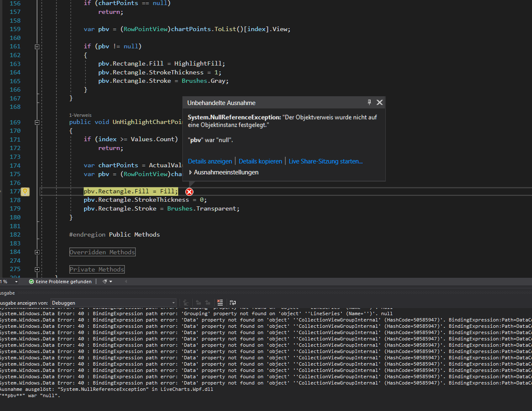Click the 1-Verweis reference lens
The width and height of the screenshot is (532, 411).
(80, 115)
